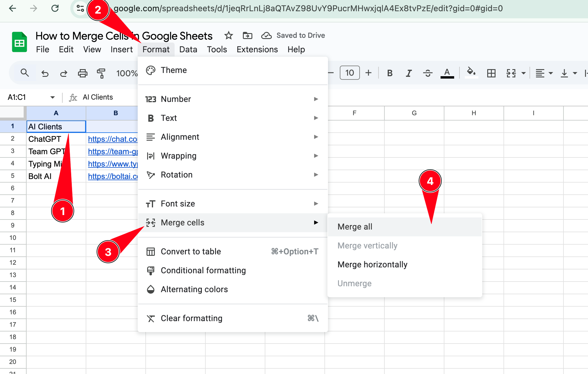Choose Conditional formatting
588x374 pixels.
[233, 270]
